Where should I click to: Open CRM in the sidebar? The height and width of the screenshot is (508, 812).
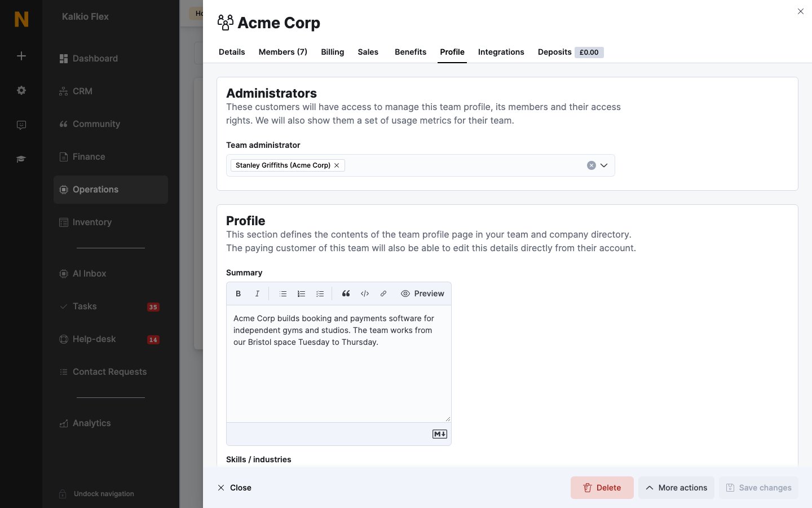coord(111,91)
